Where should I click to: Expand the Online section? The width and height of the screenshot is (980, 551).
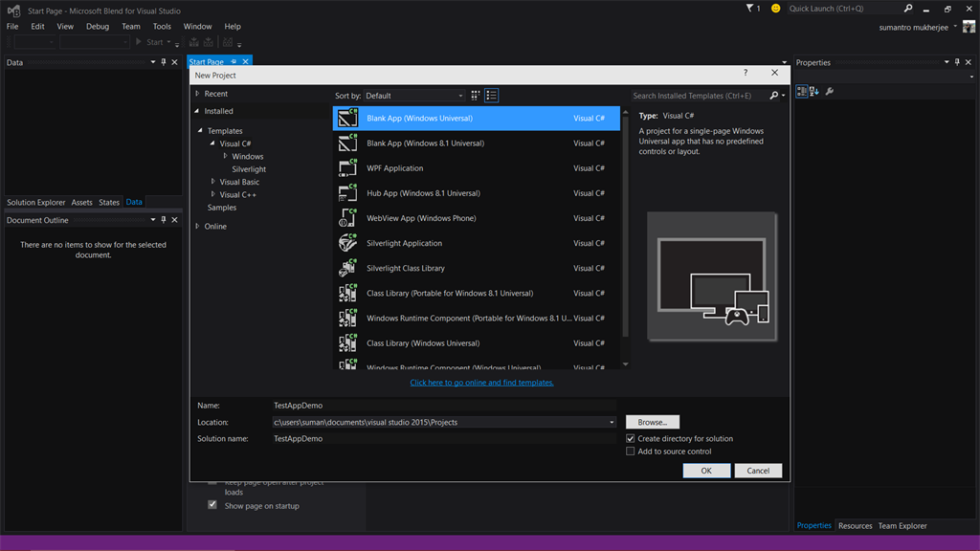pyautogui.click(x=197, y=226)
